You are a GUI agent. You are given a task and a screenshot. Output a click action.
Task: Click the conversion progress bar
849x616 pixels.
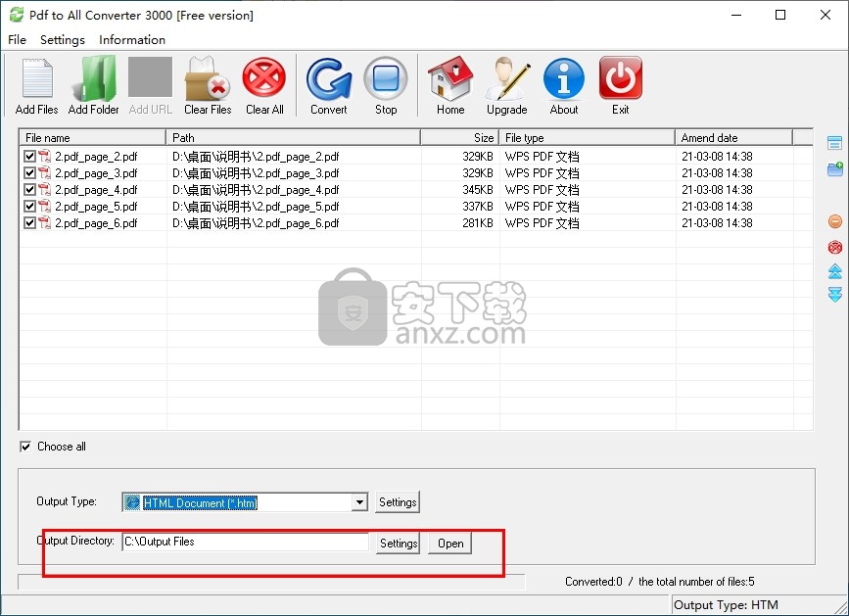click(x=271, y=582)
